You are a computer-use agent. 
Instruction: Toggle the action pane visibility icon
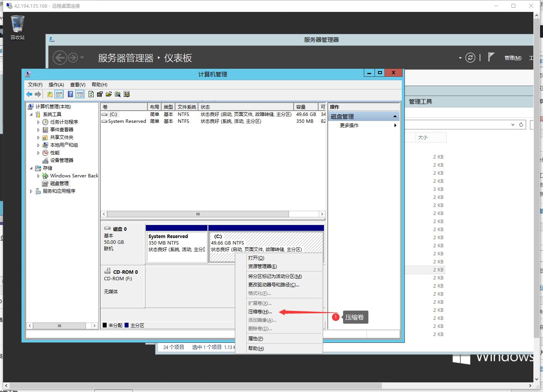pos(79,94)
